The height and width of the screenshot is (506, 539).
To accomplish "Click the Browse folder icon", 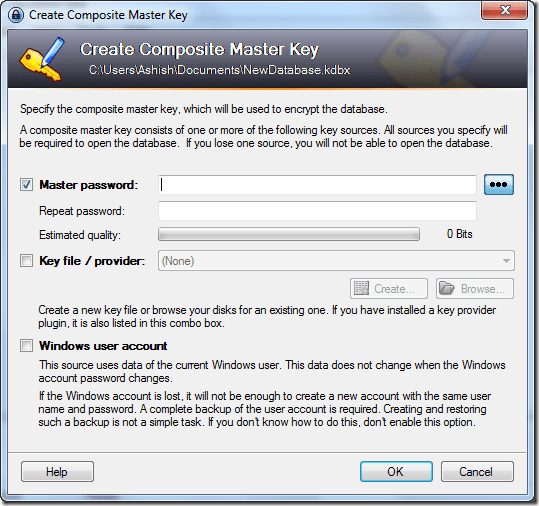I will tap(447, 288).
